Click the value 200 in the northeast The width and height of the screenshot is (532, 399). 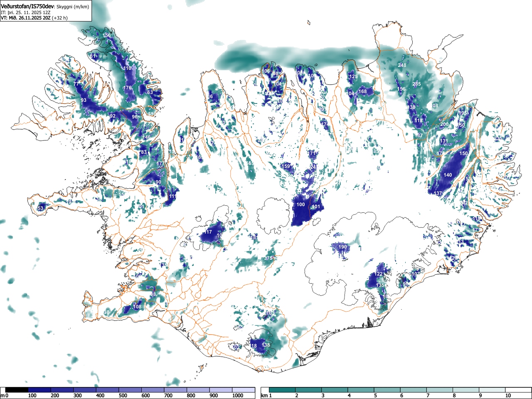click(x=444, y=124)
